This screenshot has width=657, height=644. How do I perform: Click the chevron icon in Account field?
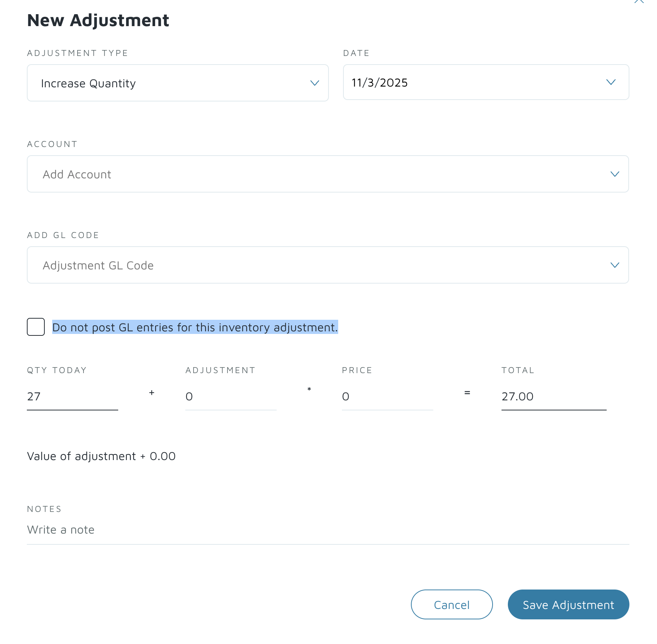click(x=615, y=174)
